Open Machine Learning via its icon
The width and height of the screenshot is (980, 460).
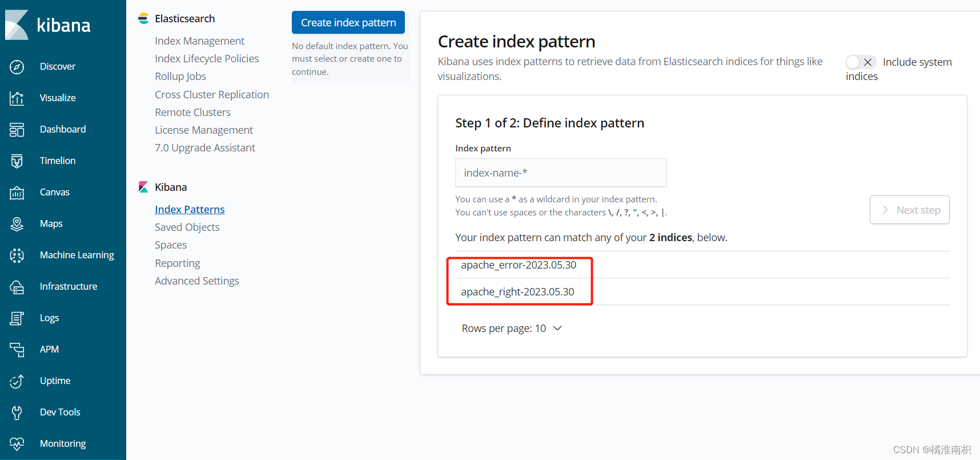17,255
